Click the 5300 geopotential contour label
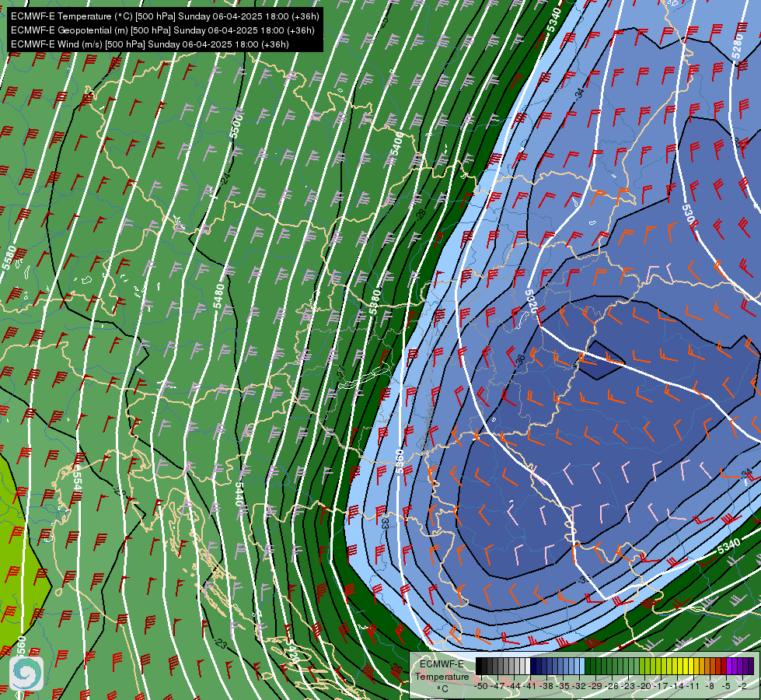This screenshot has width=761, height=700. (x=689, y=216)
